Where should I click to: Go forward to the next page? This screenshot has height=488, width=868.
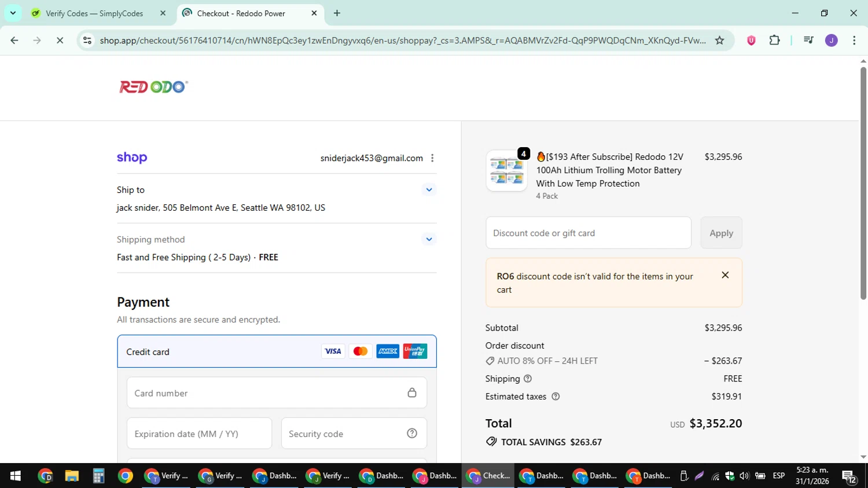37,41
